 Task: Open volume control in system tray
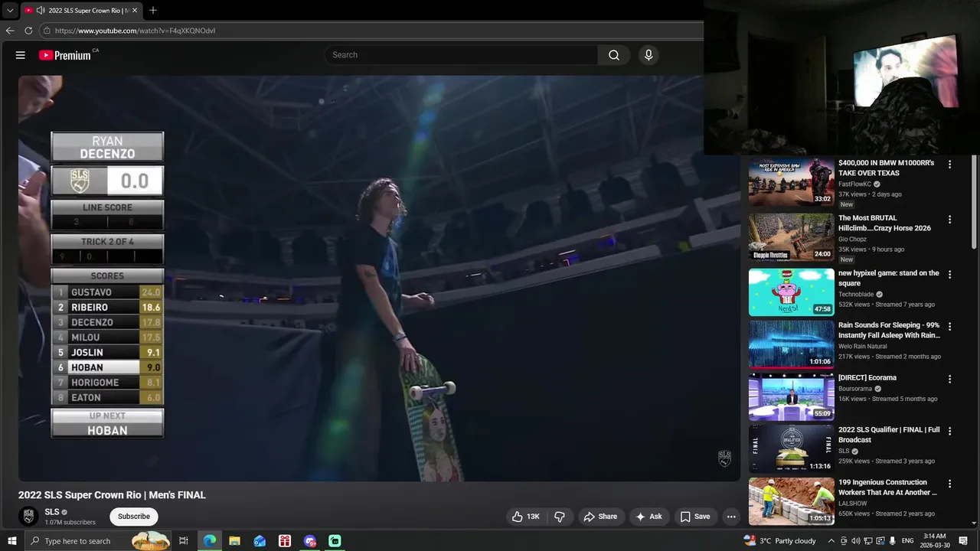(x=856, y=541)
